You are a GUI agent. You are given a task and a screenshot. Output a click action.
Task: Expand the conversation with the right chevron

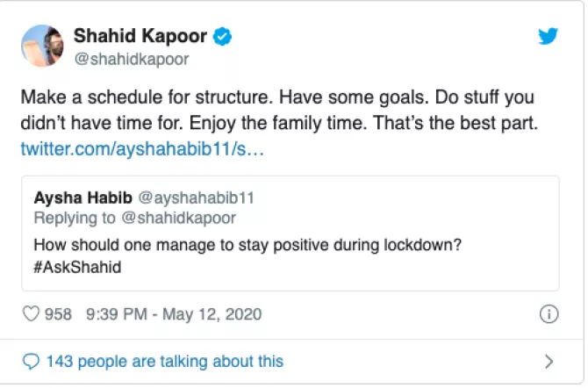(x=549, y=361)
